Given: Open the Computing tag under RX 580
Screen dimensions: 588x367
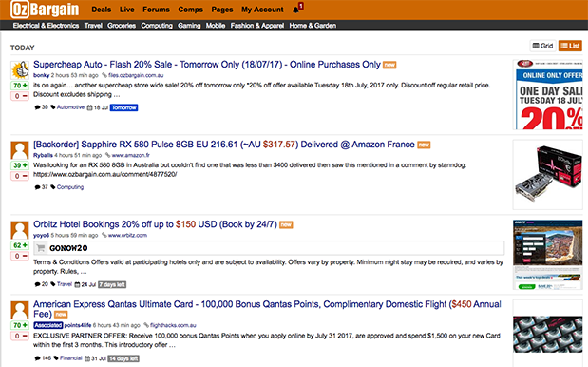Looking at the screenshot, I should pos(70,187).
